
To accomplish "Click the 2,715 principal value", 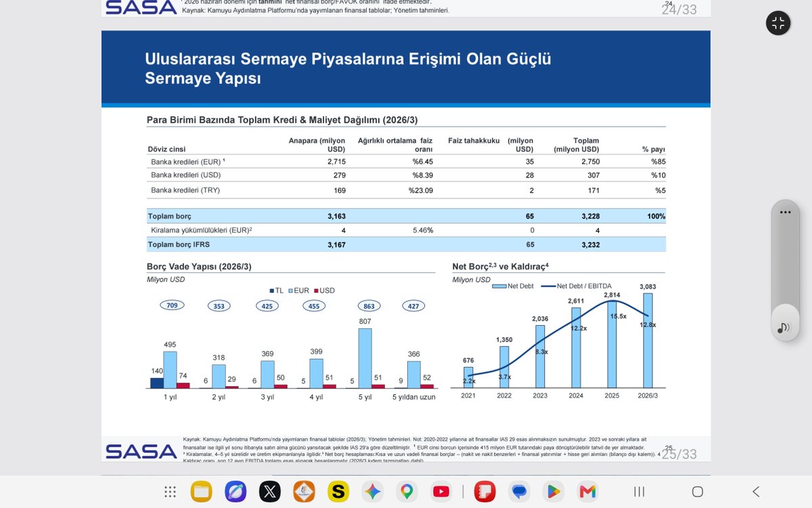I will click(336, 162).
